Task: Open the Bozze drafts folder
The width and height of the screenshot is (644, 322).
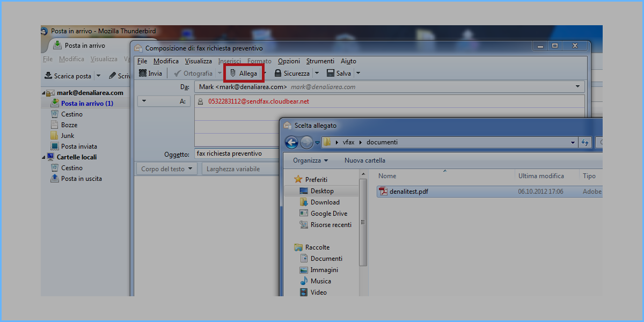Action: (x=64, y=125)
